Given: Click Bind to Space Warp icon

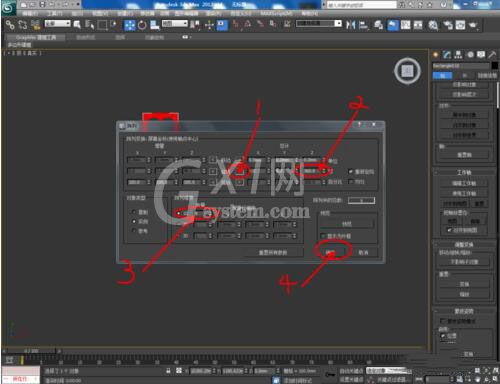Looking at the screenshot, I should click(35, 24).
